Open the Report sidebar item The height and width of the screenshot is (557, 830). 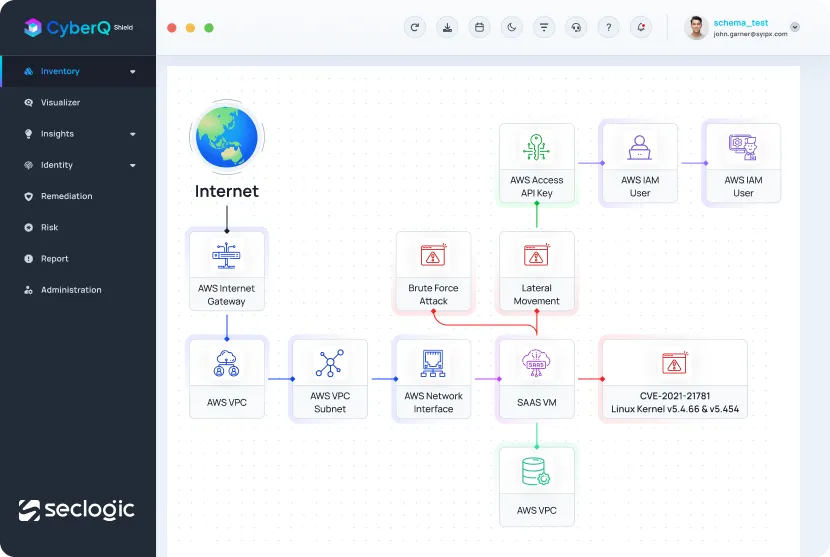click(54, 259)
